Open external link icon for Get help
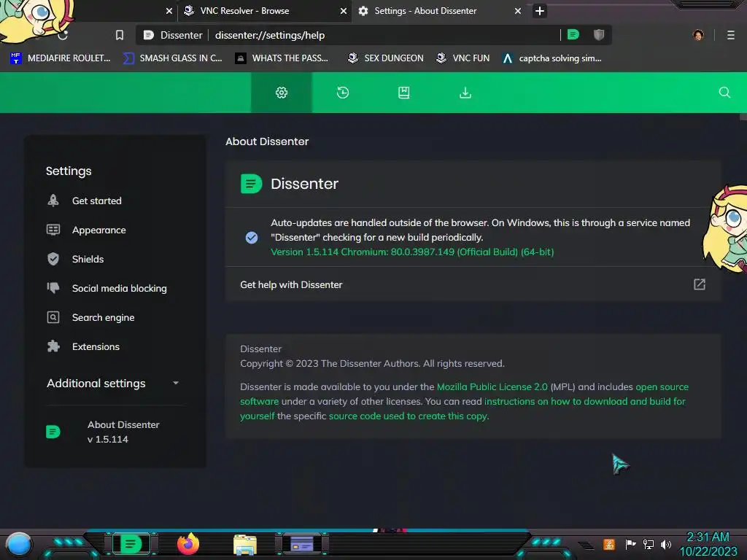The image size is (747, 560). click(700, 284)
